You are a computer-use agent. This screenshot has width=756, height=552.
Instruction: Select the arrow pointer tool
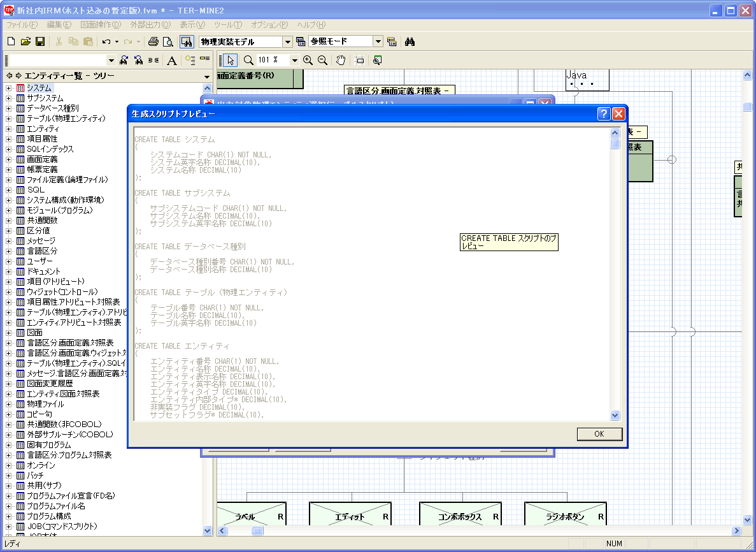pos(231,61)
